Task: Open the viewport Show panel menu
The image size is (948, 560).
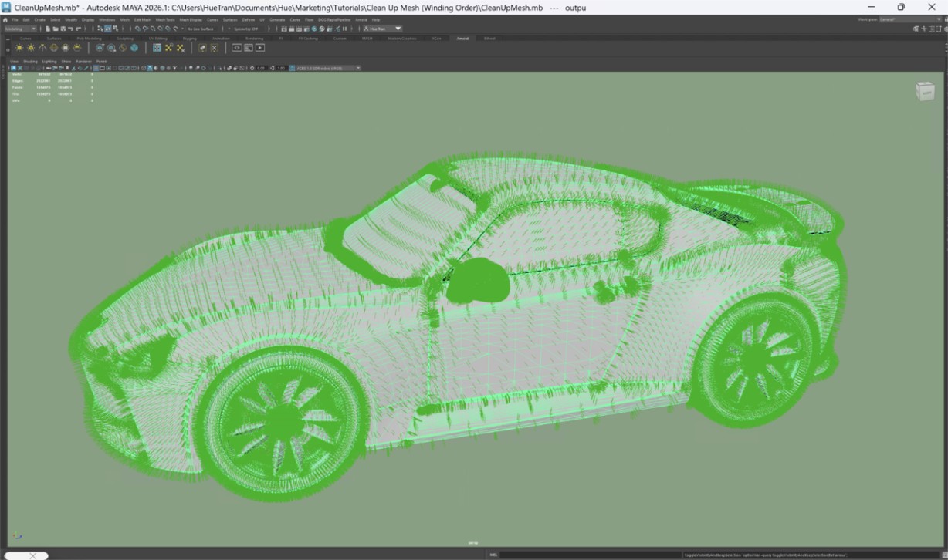Action: point(66,62)
